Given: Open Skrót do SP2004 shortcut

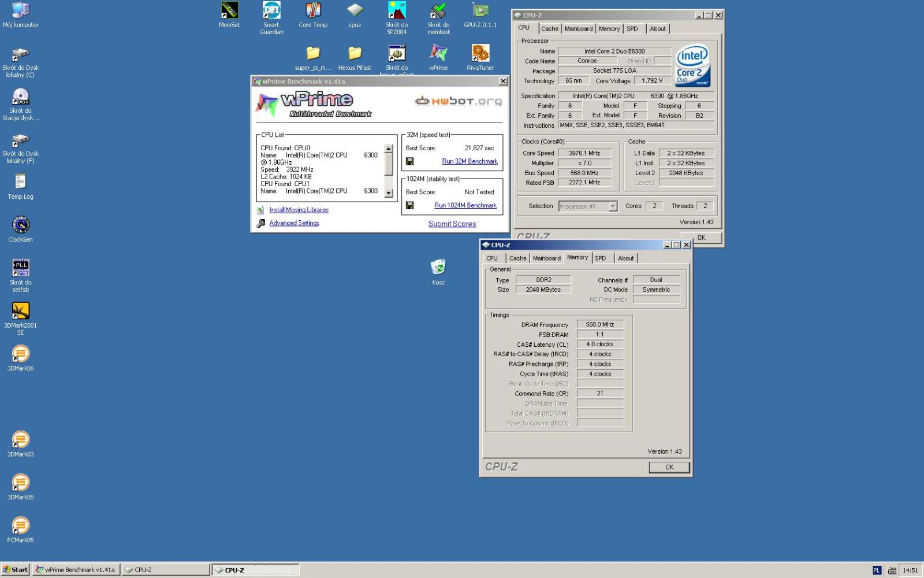Looking at the screenshot, I should point(397,18).
